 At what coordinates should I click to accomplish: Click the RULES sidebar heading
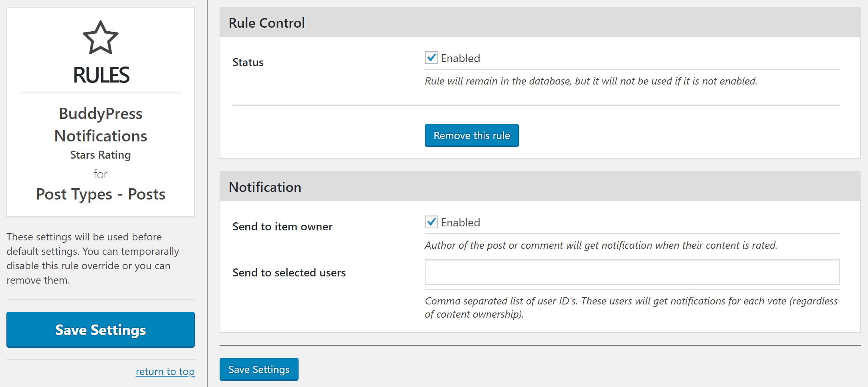[101, 75]
